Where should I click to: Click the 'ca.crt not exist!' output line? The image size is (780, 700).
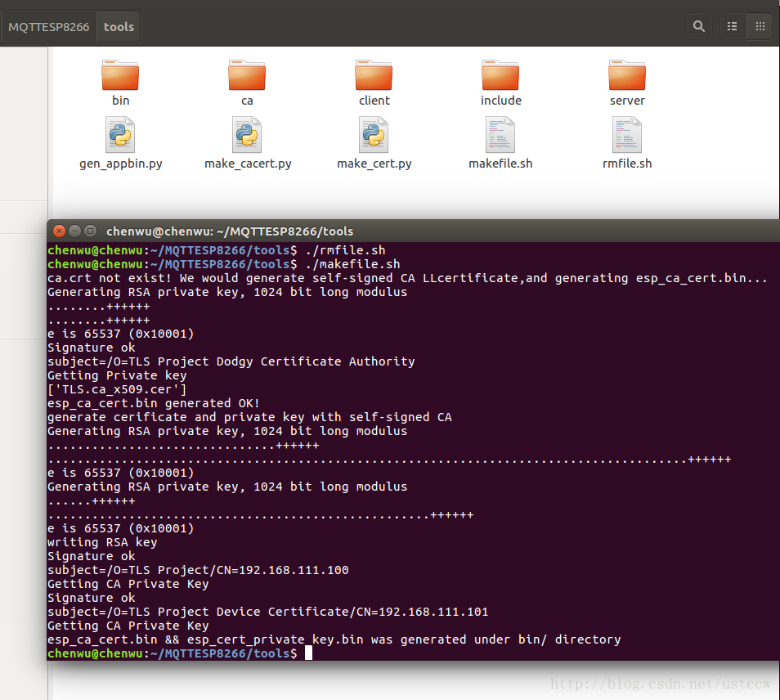tap(407, 278)
